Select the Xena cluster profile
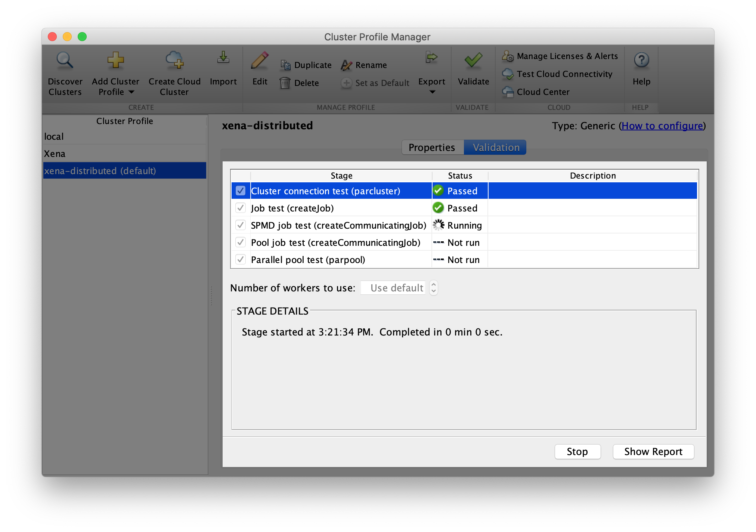 (124, 154)
